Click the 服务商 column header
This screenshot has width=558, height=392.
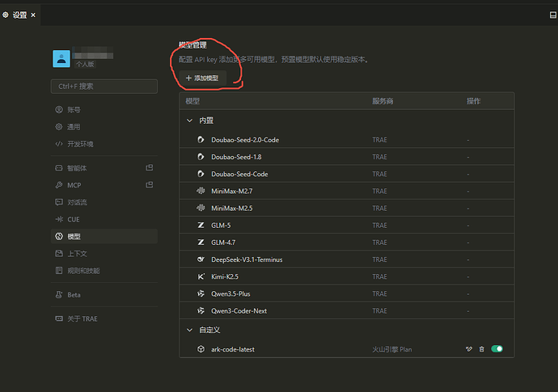pos(383,101)
